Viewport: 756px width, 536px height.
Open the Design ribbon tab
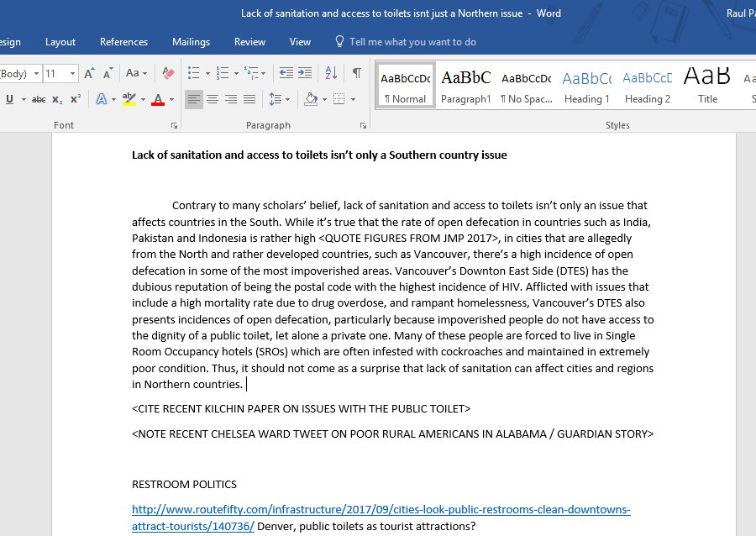10,42
